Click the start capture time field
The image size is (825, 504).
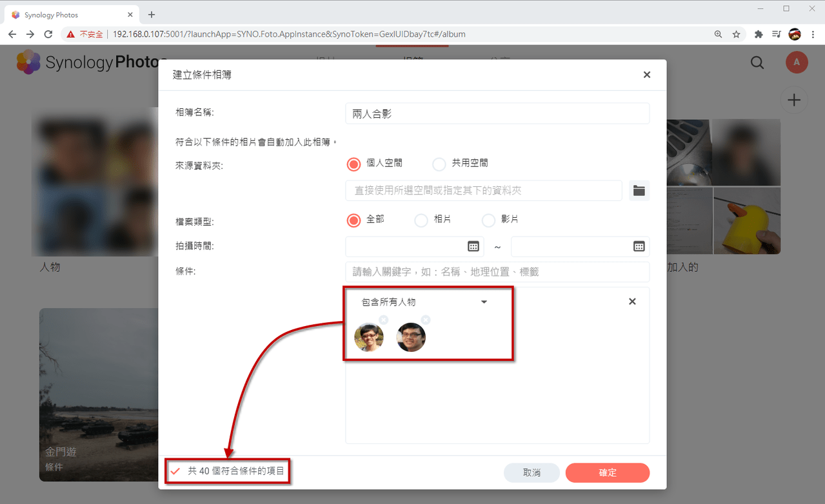pos(415,246)
